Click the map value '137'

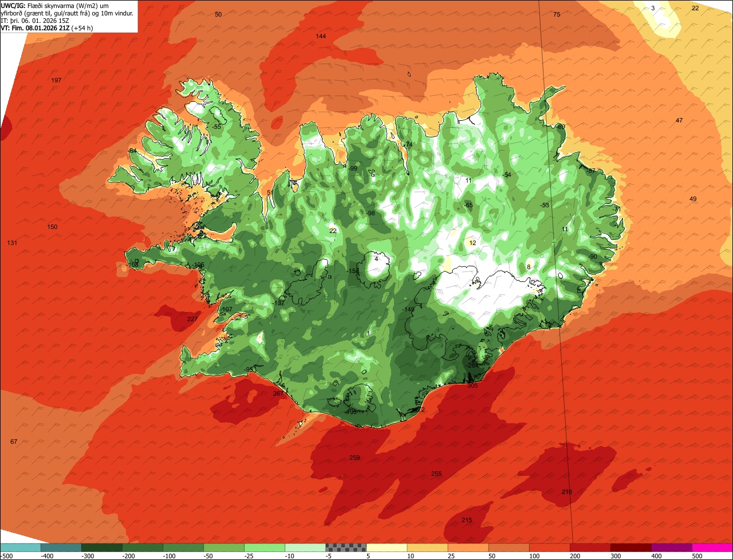pos(279,303)
